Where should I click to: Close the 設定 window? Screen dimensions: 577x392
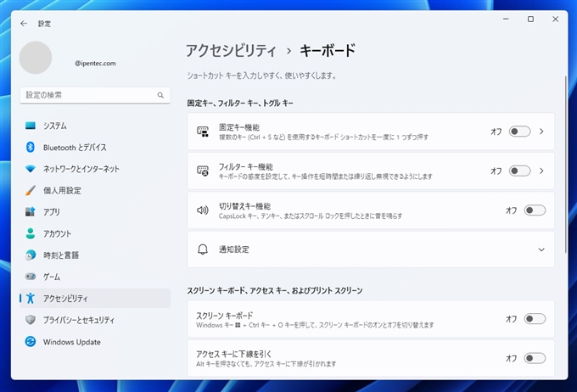pyautogui.click(x=555, y=20)
